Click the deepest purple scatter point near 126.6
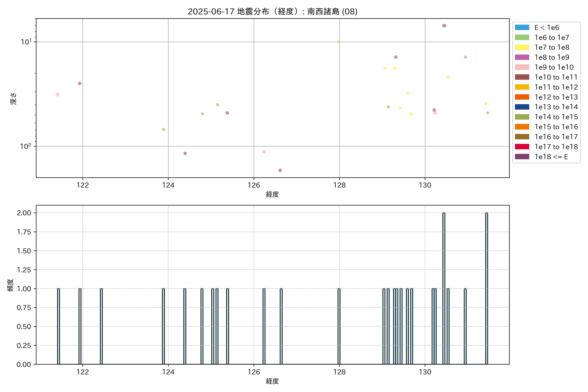 pyautogui.click(x=280, y=170)
